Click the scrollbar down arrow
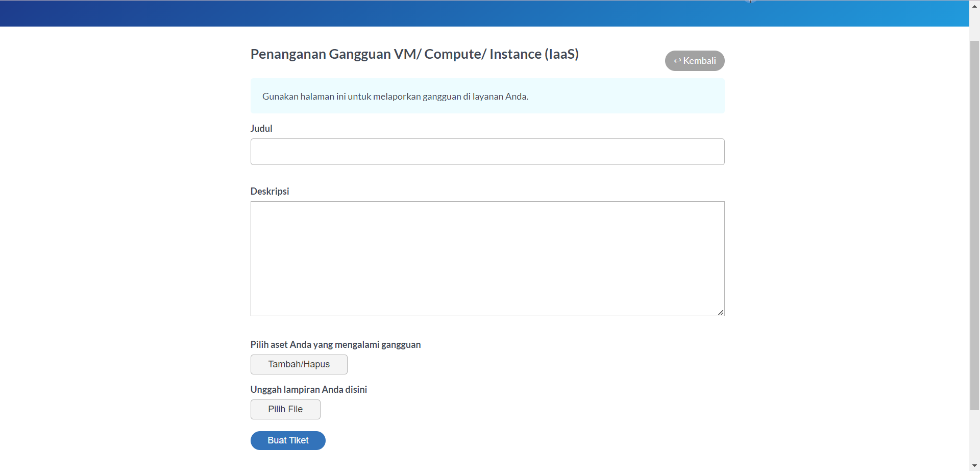Viewport: 980px width, 471px height. click(974, 465)
